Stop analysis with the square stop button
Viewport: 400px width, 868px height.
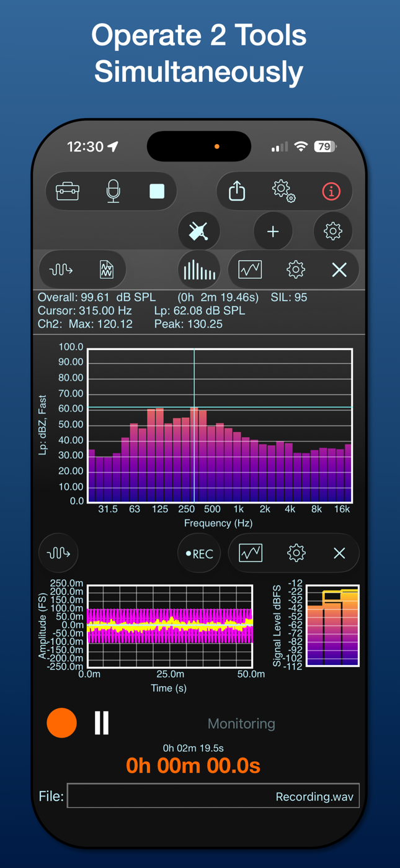157,191
